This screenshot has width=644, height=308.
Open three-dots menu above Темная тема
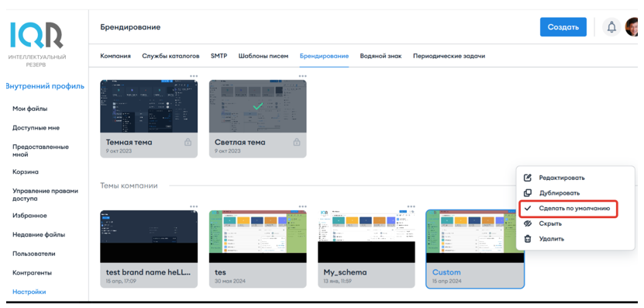click(x=194, y=76)
